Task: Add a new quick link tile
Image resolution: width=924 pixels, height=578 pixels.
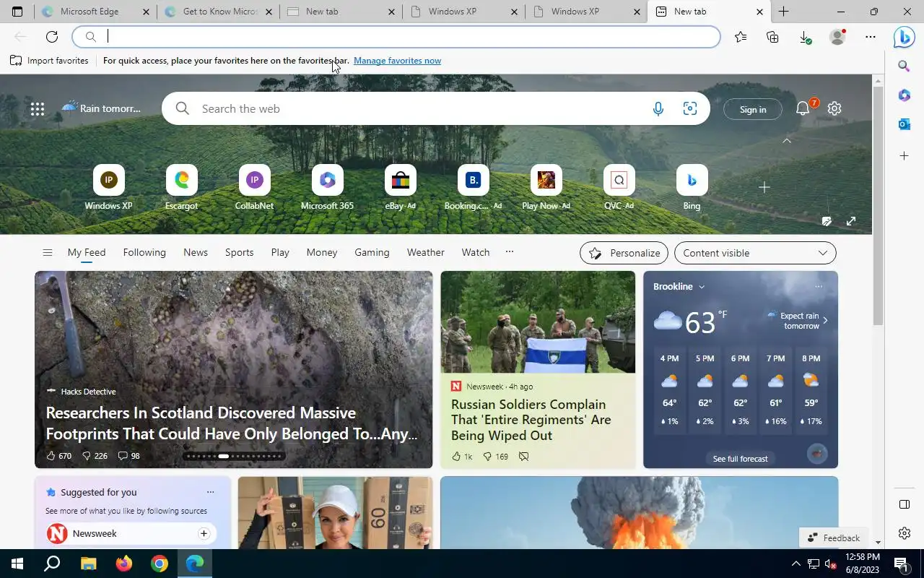Action: [x=764, y=187]
